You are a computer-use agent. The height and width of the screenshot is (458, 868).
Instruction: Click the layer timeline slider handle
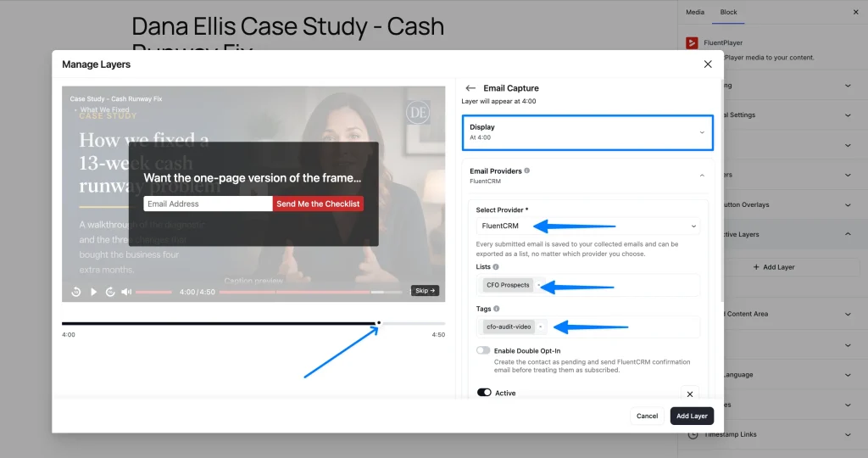(x=379, y=323)
